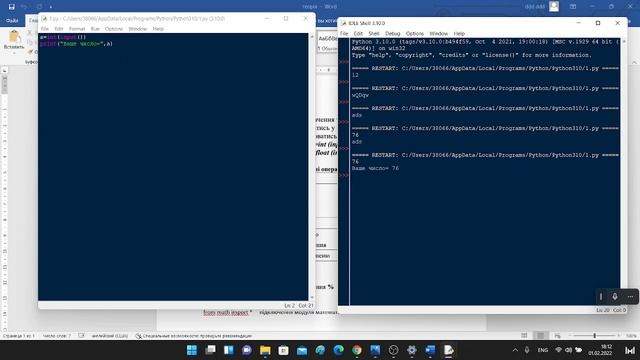Open Run menu in IDLE editor window
This screenshot has width=640, height=360.
(x=95, y=29)
